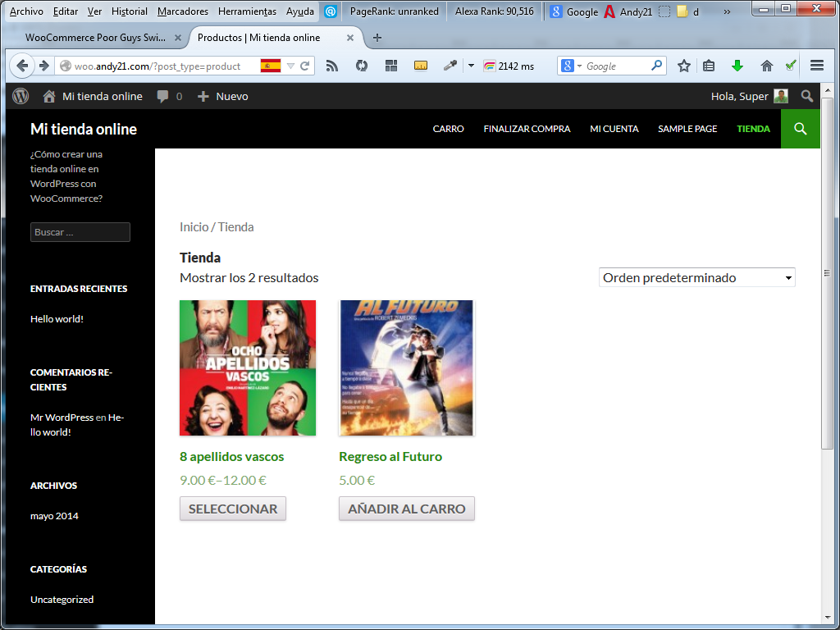Open the Marcadores menu
The width and height of the screenshot is (840, 630).
pos(183,11)
